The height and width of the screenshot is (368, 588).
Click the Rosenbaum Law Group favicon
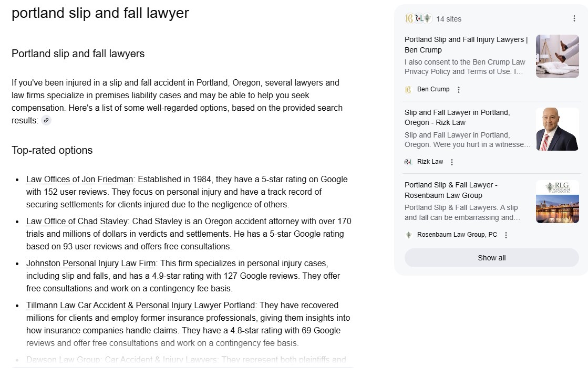tap(409, 235)
